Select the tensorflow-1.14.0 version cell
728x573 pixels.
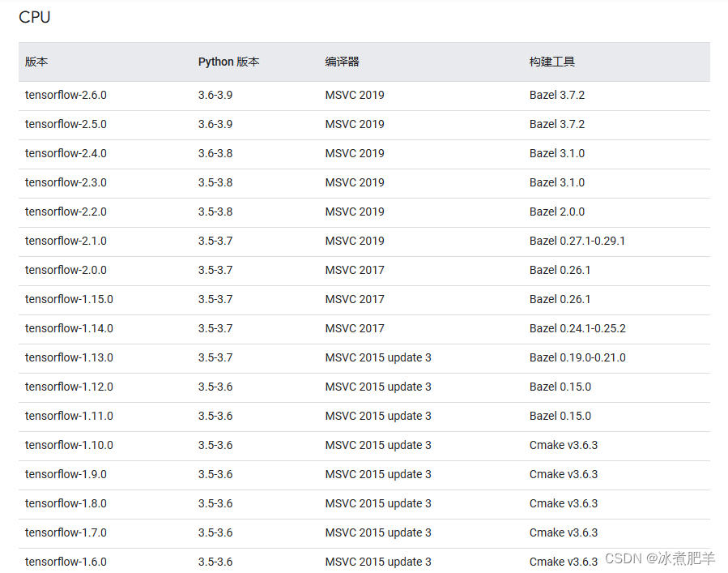point(69,328)
